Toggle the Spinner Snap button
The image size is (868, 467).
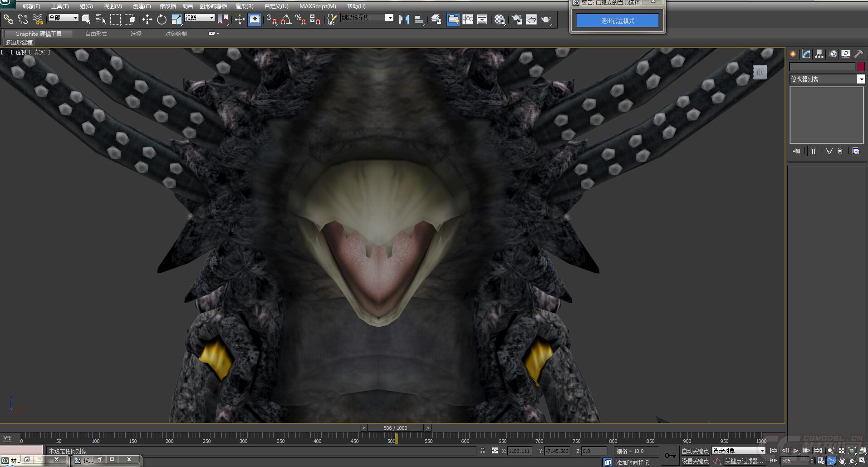315,19
